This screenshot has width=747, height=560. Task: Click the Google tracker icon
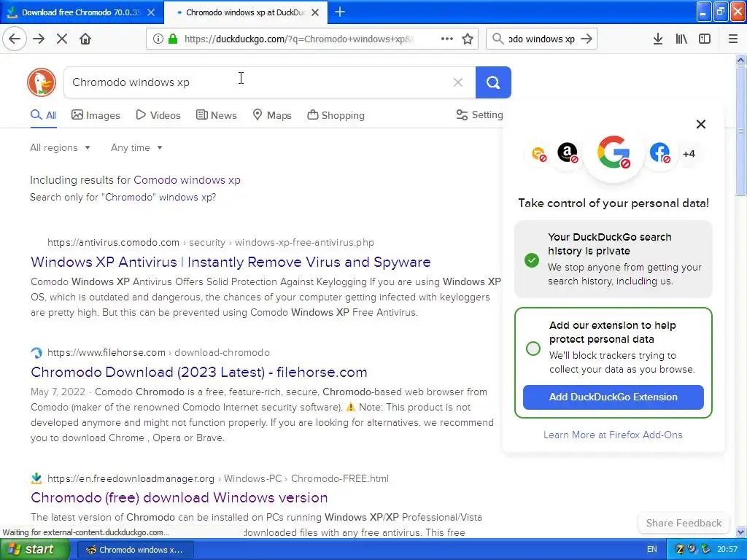(614, 152)
